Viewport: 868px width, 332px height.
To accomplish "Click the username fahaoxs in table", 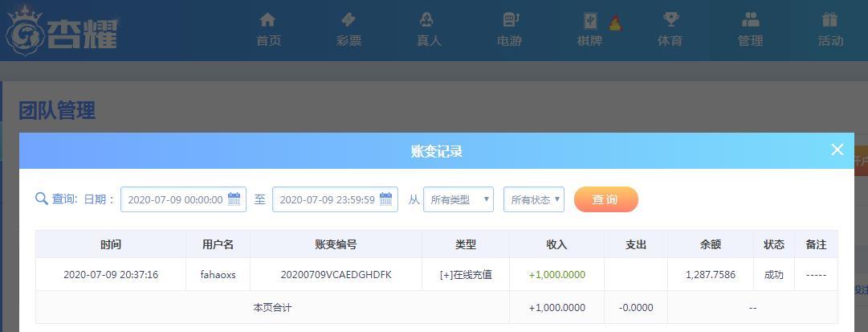I will click(x=218, y=275).
